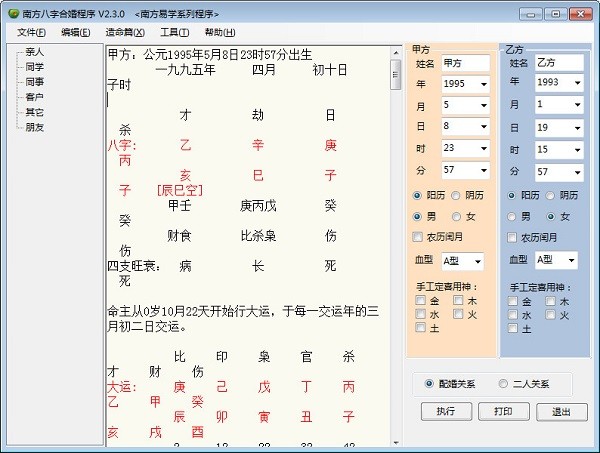Click the results pane scrollbar thumb

click(396, 75)
